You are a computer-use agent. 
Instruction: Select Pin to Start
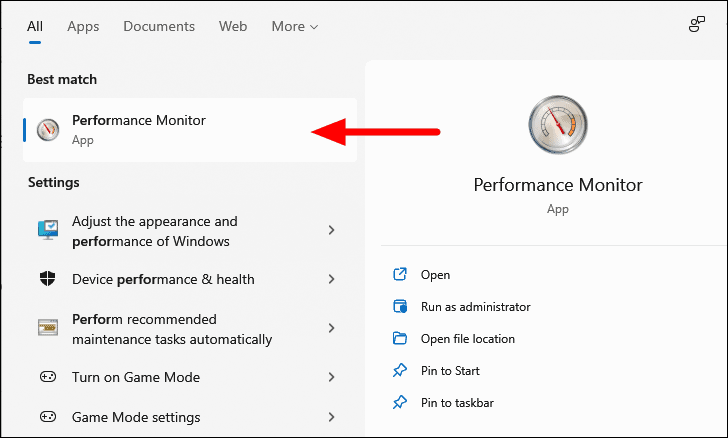(450, 370)
